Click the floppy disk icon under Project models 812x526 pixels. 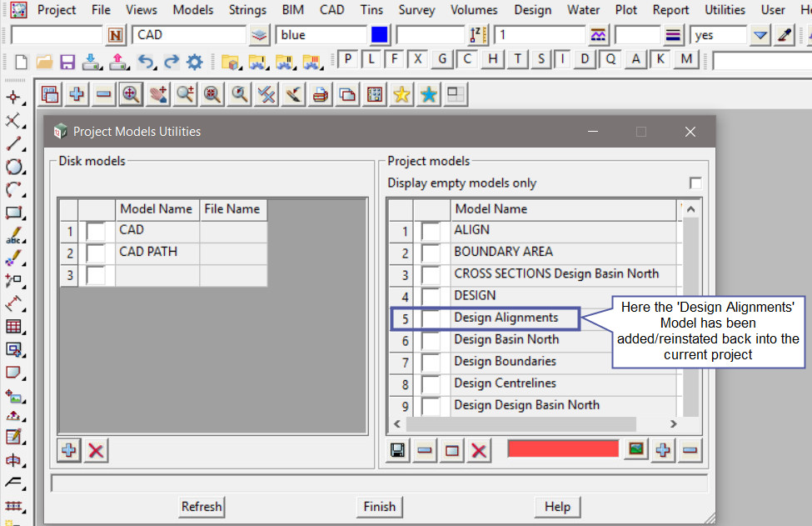click(x=398, y=451)
